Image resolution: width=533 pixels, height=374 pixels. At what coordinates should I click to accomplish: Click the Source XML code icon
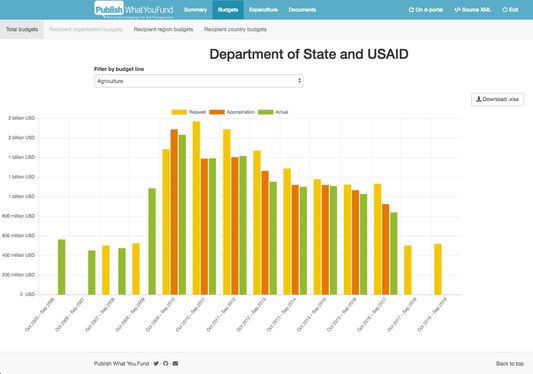coord(457,10)
